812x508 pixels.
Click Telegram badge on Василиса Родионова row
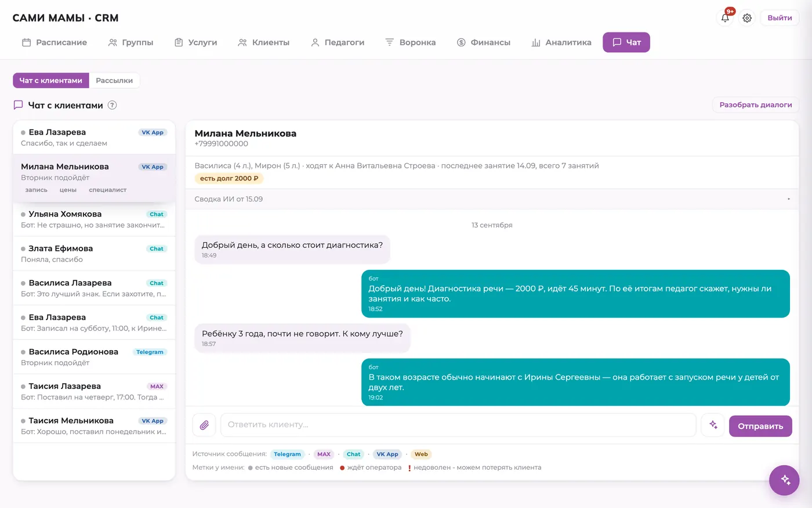(150, 352)
